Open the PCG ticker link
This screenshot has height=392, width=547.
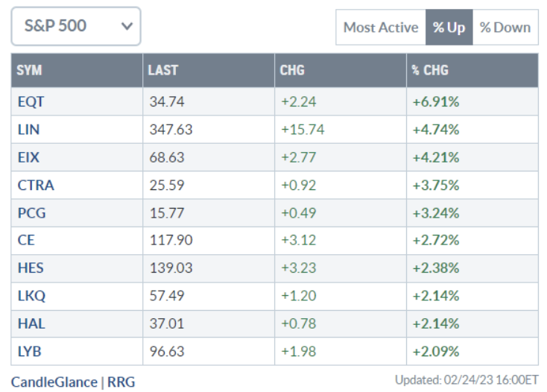(31, 212)
